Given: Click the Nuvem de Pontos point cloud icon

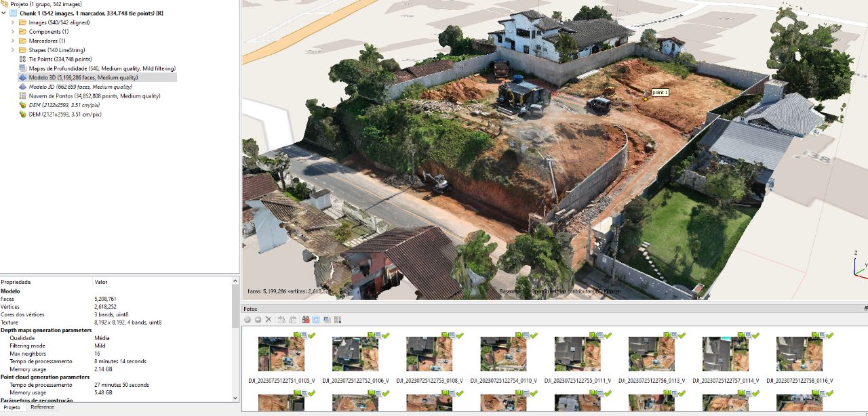Looking at the screenshot, I should pyautogui.click(x=22, y=96).
